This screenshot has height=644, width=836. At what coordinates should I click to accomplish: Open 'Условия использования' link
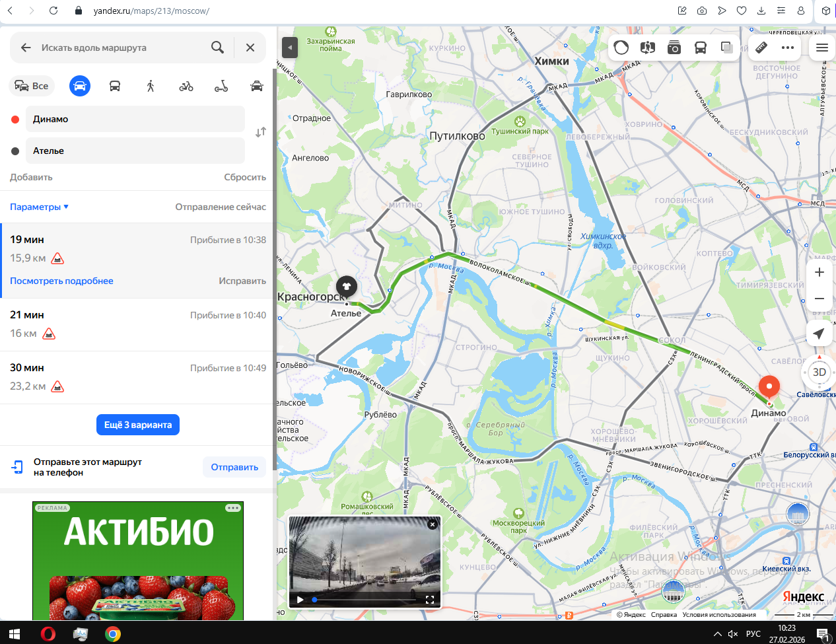719,614
